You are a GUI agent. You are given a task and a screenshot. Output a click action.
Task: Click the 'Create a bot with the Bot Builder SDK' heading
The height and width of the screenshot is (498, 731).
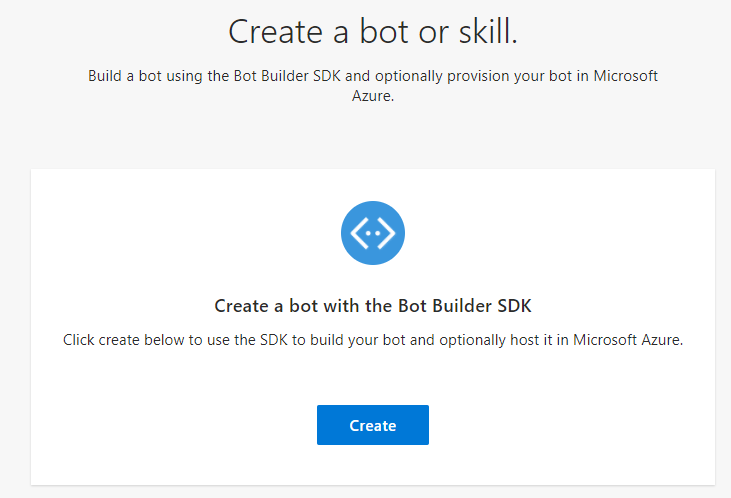(373, 306)
